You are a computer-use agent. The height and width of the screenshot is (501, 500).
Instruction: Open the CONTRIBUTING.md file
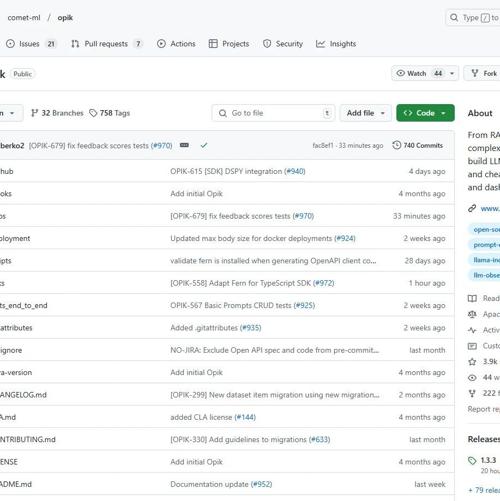tap(27, 439)
